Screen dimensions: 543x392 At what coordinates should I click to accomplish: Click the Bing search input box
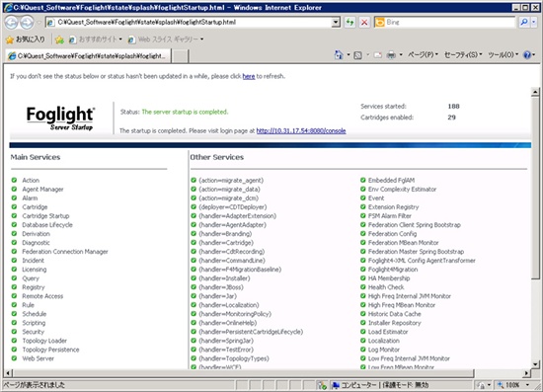point(450,23)
